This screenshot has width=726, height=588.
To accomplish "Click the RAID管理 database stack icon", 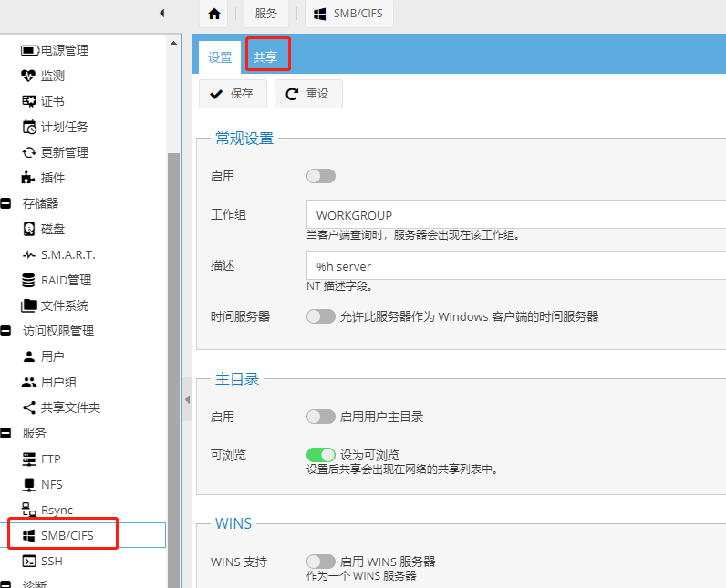I will [x=28, y=280].
